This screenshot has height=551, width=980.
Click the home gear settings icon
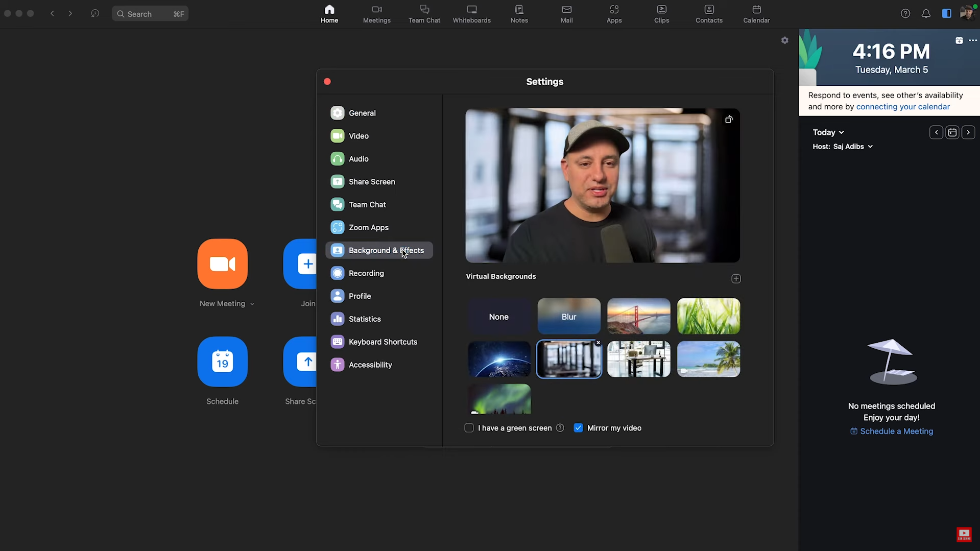pyautogui.click(x=785, y=40)
